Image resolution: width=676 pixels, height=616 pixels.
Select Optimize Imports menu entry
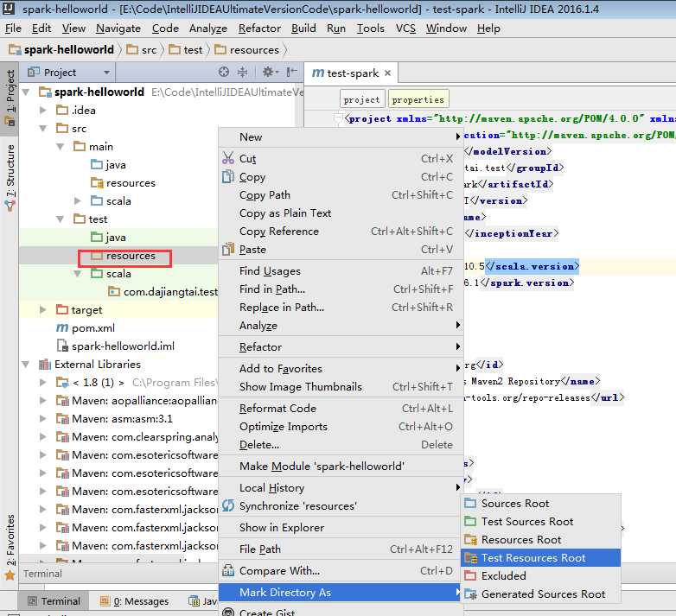[x=341, y=426]
